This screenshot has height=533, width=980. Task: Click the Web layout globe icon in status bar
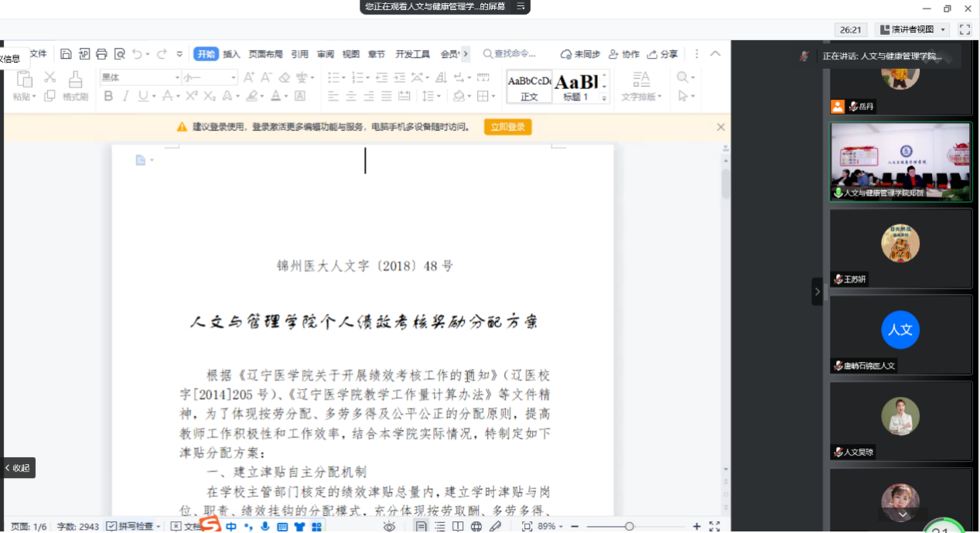[x=476, y=526]
